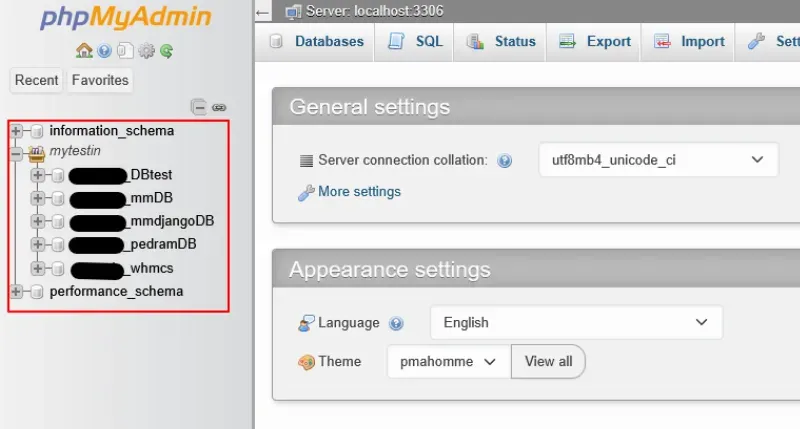The image size is (800, 429).
Task: Select the performance_schema database
Action: pos(116,291)
